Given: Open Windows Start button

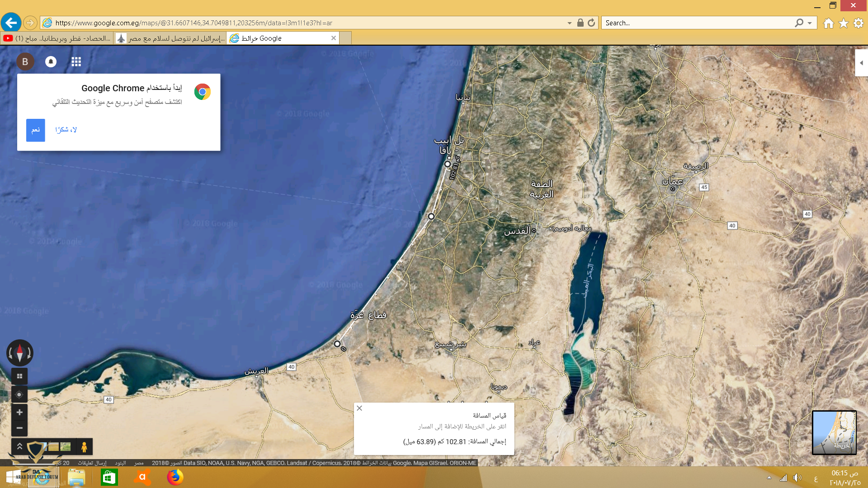Looking at the screenshot, I should tap(14, 477).
